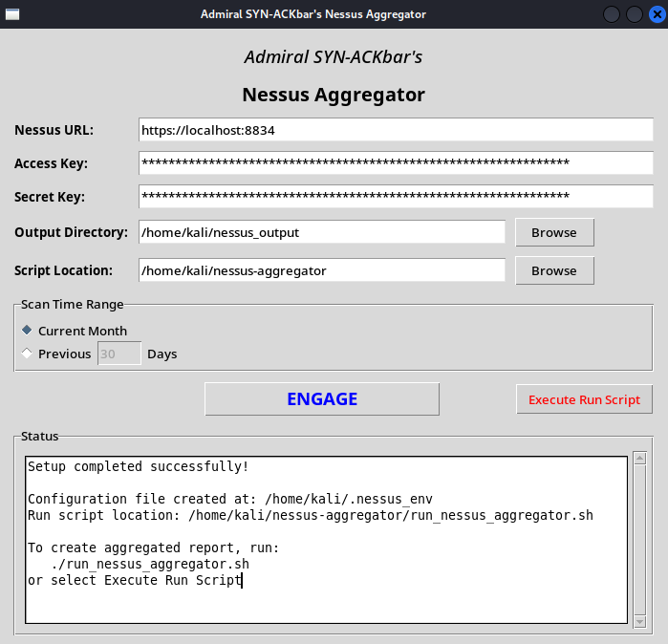The image size is (668, 644).
Task: Browse for the Script Location
Action: pyautogui.click(x=554, y=271)
